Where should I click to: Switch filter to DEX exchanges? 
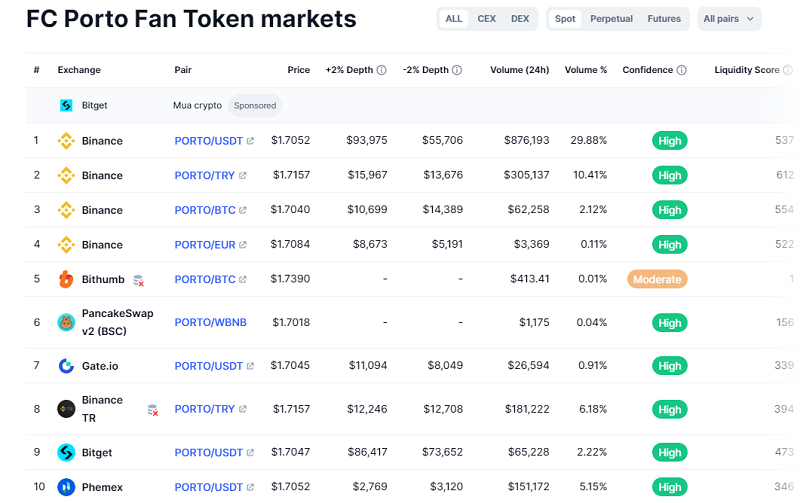pos(520,19)
